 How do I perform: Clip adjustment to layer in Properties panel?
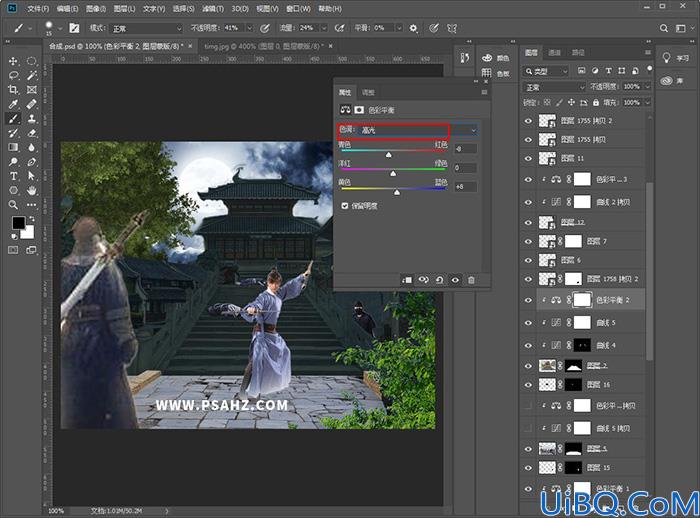coord(407,280)
